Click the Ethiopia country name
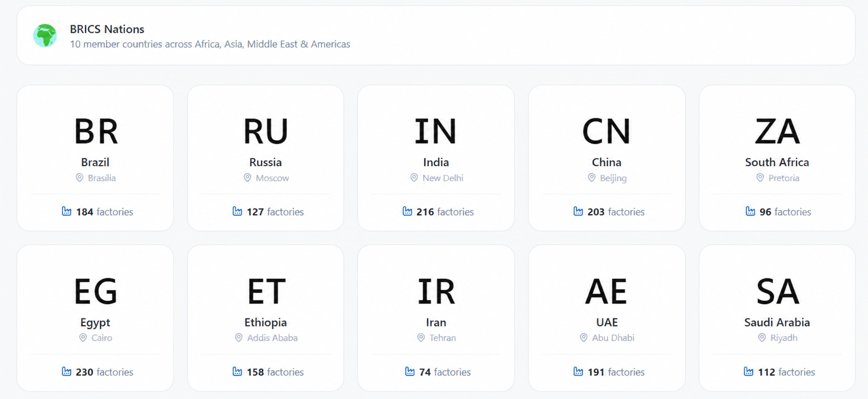This screenshot has height=399, width=868. pos(266,322)
